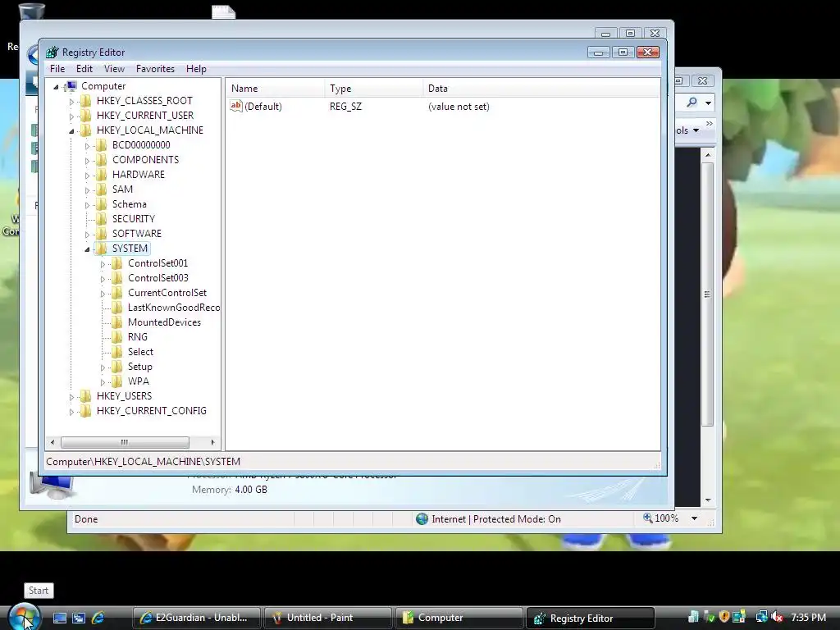Open the Help menu
Viewport: 840px width, 630px height.
(196, 69)
